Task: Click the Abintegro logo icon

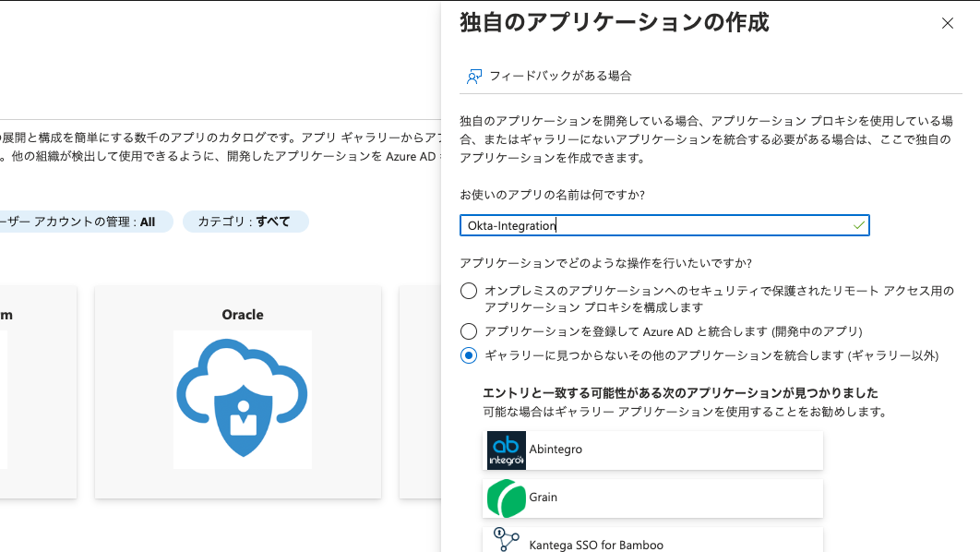Action: [506, 450]
